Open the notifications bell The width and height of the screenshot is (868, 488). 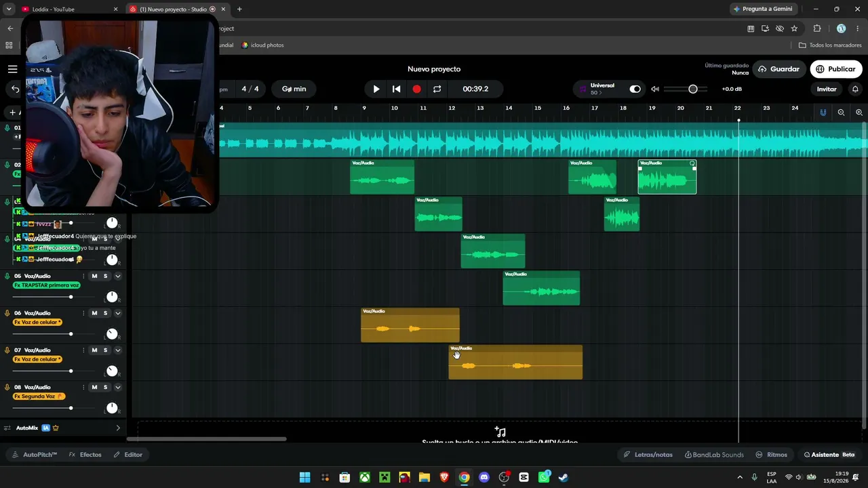pyautogui.click(x=855, y=89)
